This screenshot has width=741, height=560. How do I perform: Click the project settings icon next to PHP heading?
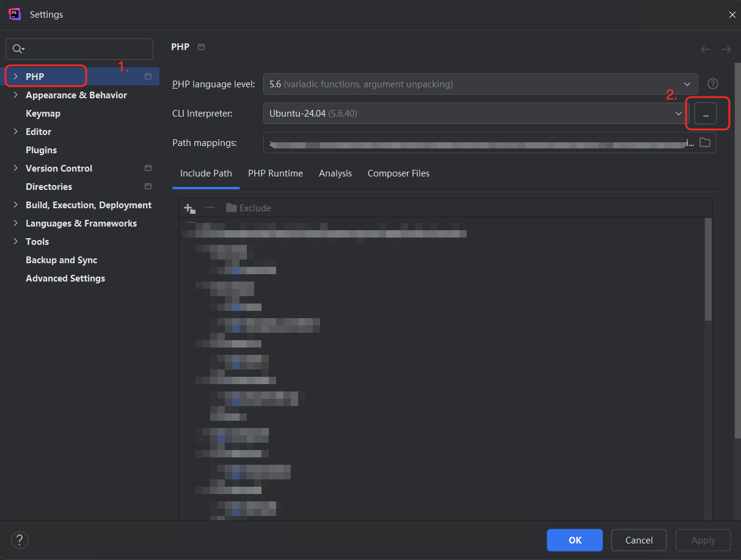tap(202, 47)
